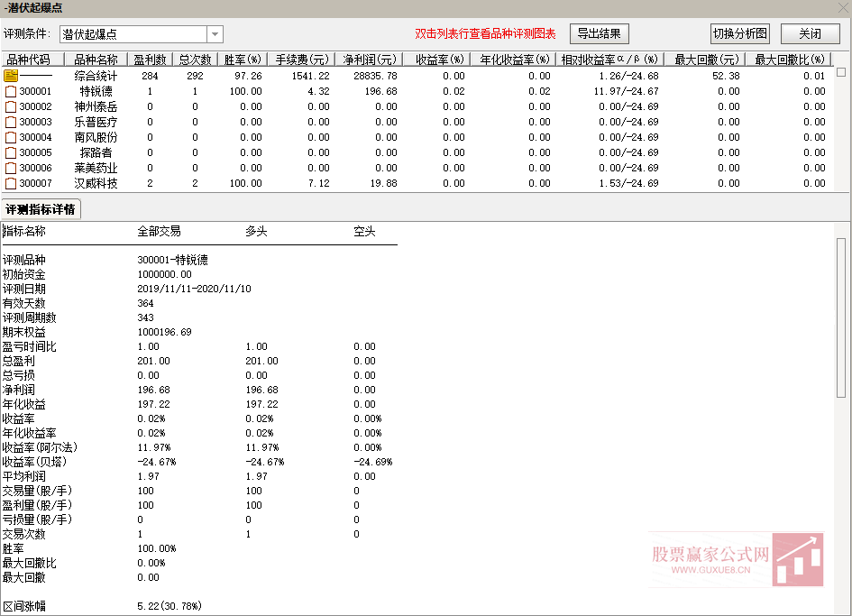Click the 最大回撤 column header
Viewport: 852px width, 616px height.
coord(707,60)
